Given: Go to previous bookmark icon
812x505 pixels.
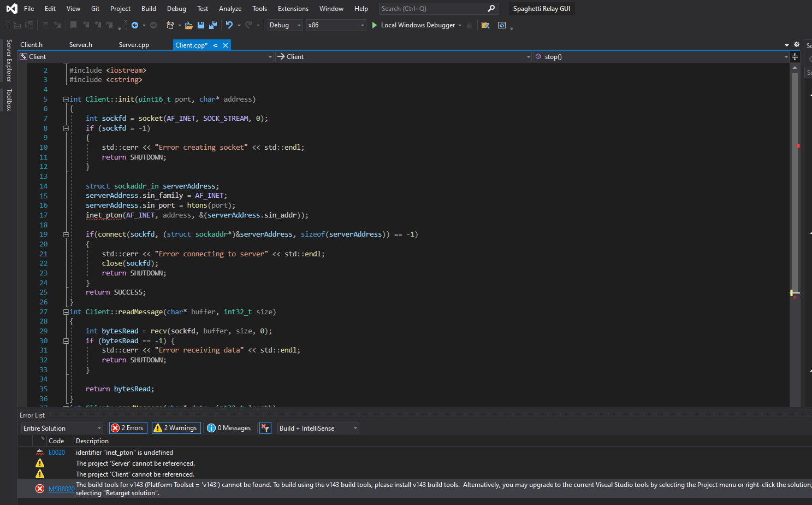Looking at the screenshot, I should coord(86,25).
